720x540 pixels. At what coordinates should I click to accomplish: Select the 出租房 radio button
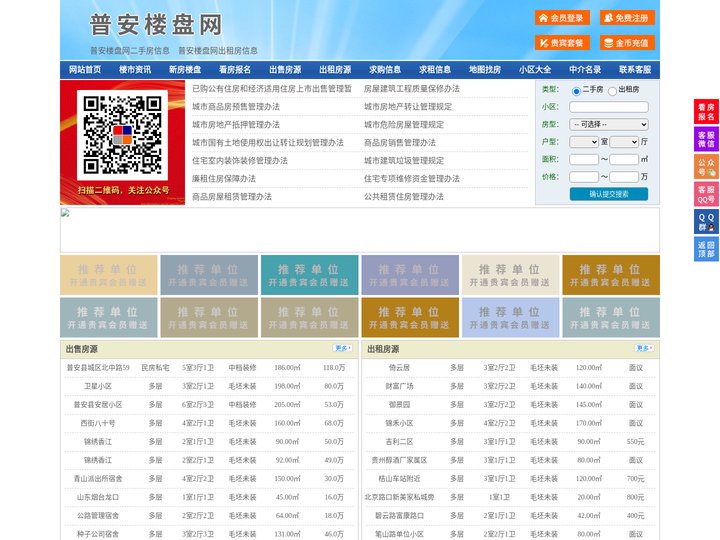pos(612,91)
